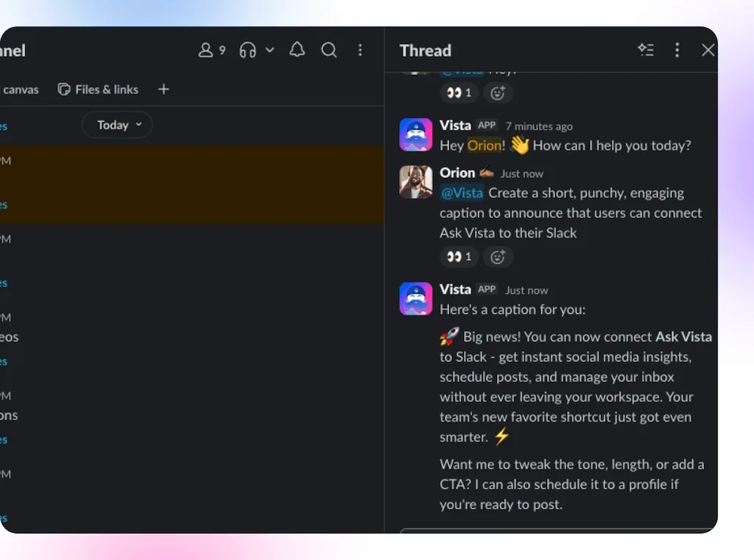Viewport: 754px width, 560px height.
Task: Open Orion sender name in thread
Action: [x=457, y=173]
